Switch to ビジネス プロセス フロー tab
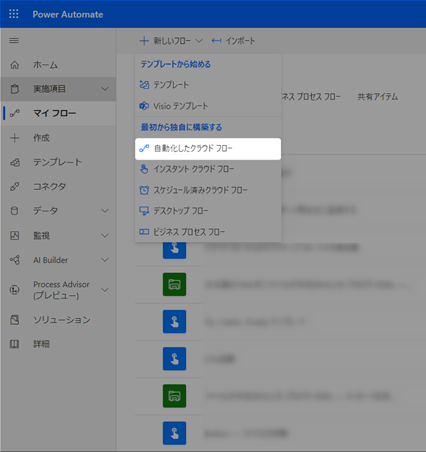Image resolution: width=426 pixels, height=452 pixels. [x=311, y=97]
